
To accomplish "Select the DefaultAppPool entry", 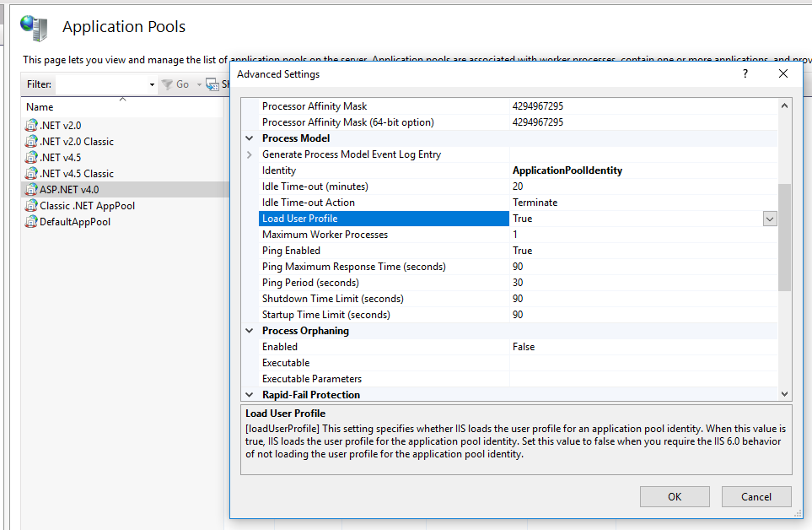I will [x=75, y=222].
